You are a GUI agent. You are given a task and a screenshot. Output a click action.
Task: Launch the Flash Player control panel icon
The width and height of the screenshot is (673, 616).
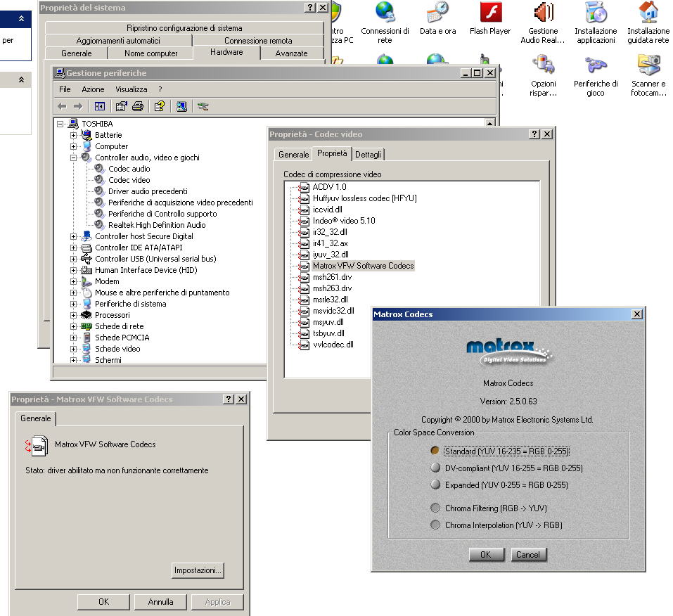pyautogui.click(x=490, y=18)
